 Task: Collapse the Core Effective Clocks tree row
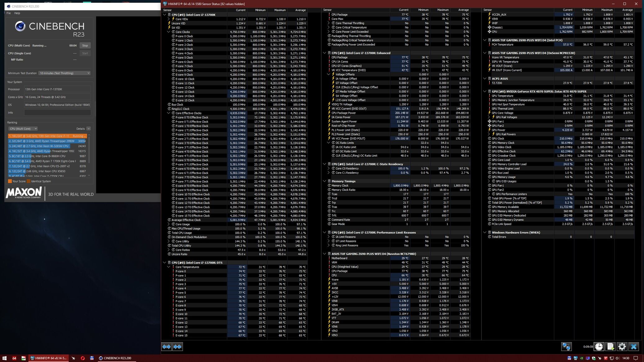coord(169,113)
